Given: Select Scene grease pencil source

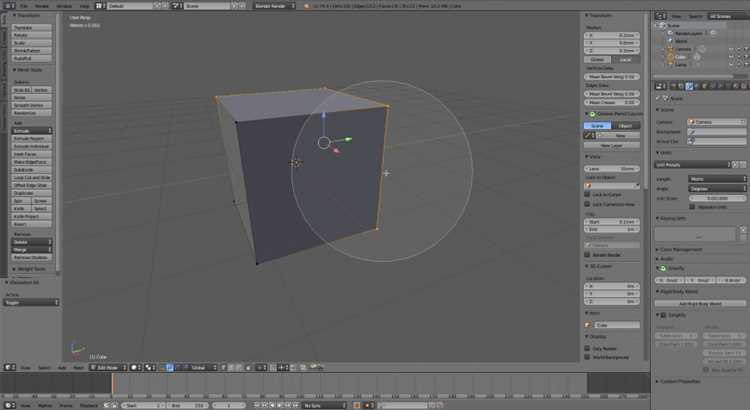Looking at the screenshot, I should click(x=597, y=126).
